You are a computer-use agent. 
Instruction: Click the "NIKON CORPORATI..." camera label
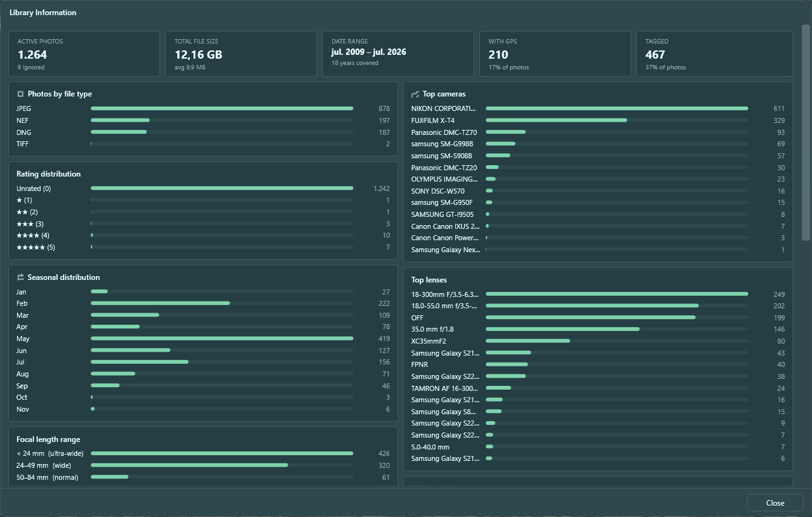pyautogui.click(x=444, y=108)
